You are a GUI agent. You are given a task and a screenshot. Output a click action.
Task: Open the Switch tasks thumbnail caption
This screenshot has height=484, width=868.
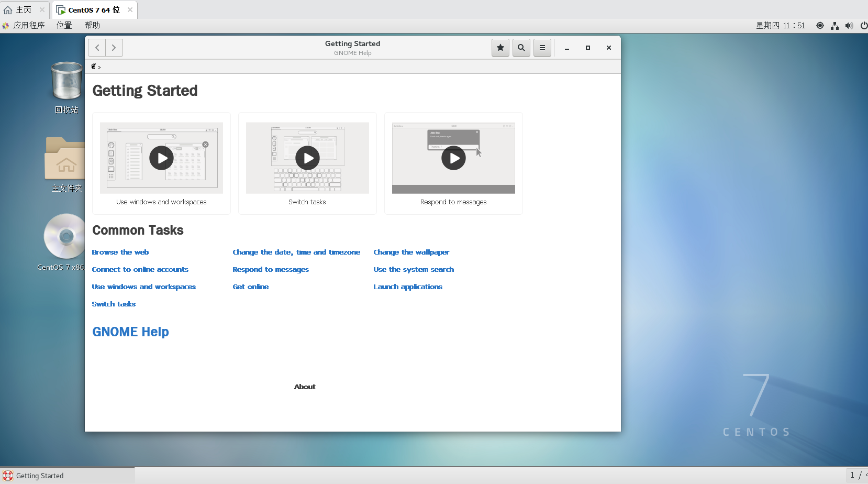pos(307,202)
